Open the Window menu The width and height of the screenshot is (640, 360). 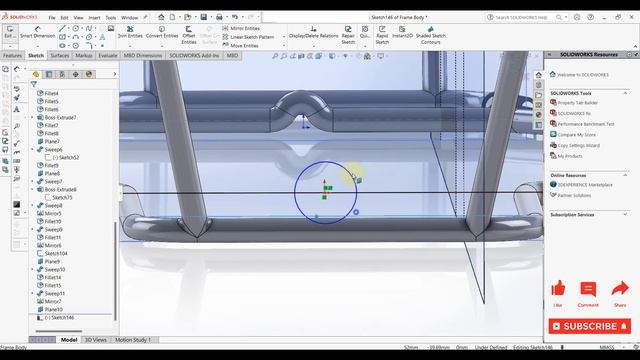(130, 18)
